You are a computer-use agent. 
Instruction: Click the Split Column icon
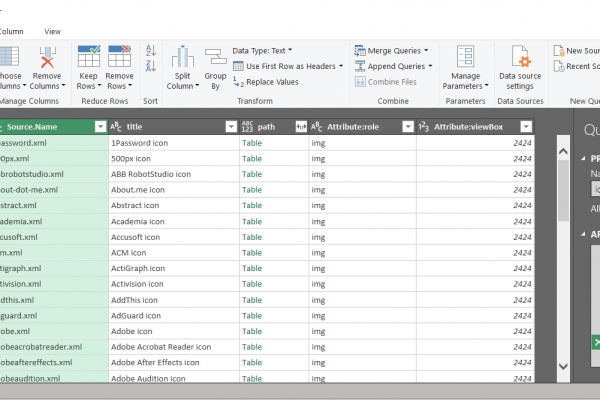183,57
